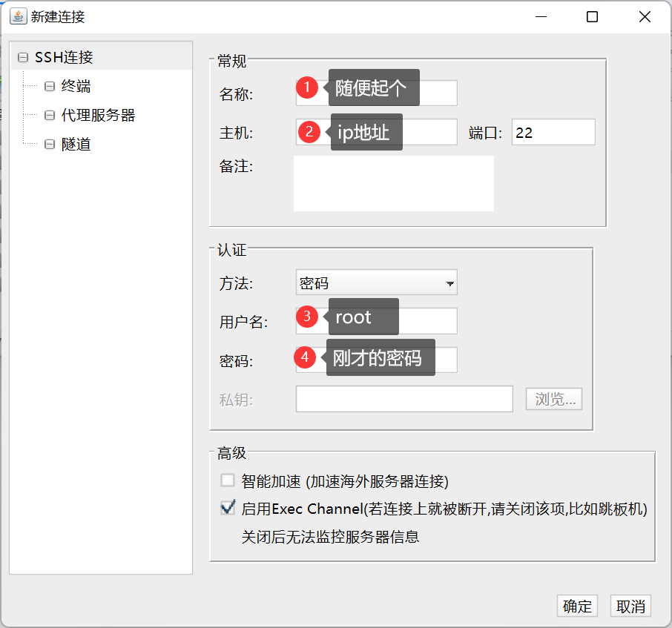Click the 确定 button

point(577,606)
